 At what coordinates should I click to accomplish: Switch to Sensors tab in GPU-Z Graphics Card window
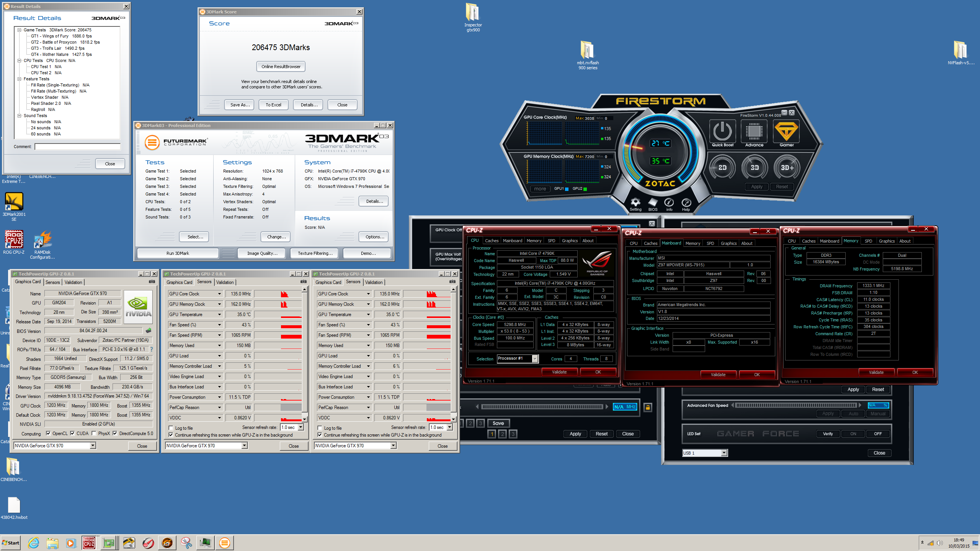[x=53, y=282]
